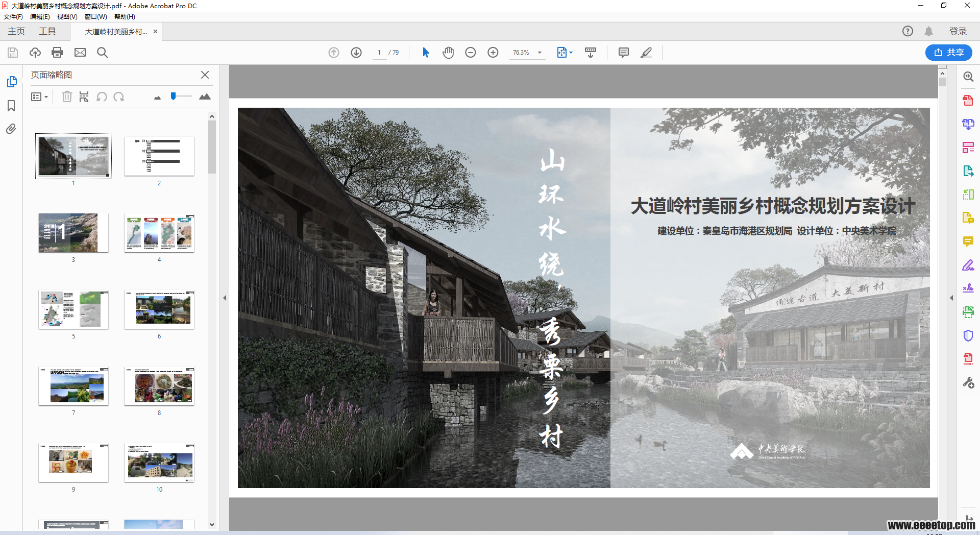The width and height of the screenshot is (980, 535).
Task: Collapse the left navigation pane arrow
Action: [x=225, y=298]
